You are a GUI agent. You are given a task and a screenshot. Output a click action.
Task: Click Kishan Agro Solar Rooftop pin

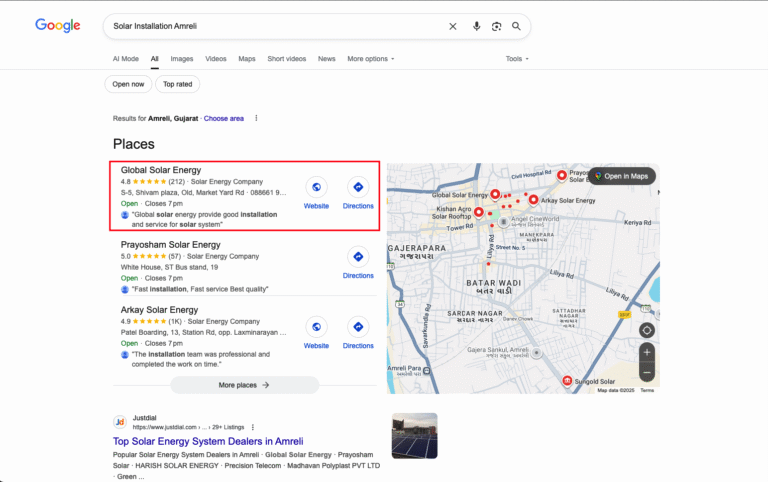click(x=479, y=212)
